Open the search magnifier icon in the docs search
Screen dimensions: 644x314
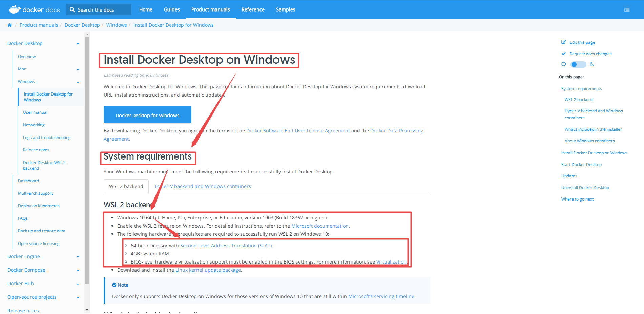(x=72, y=9)
